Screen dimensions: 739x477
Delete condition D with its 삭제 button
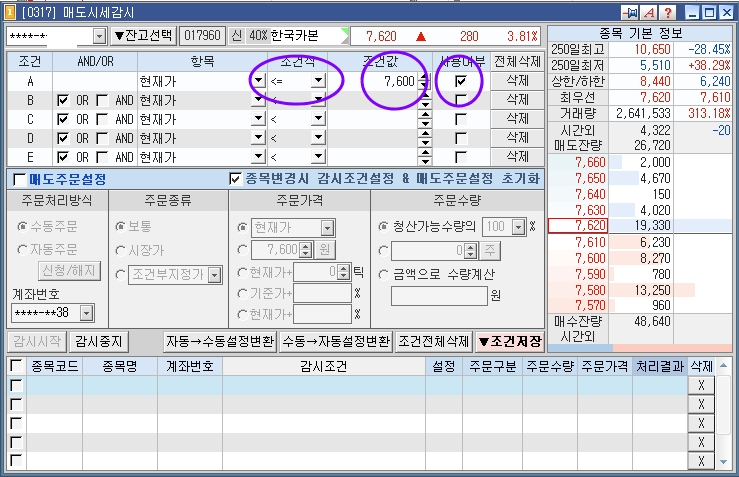[517, 138]
